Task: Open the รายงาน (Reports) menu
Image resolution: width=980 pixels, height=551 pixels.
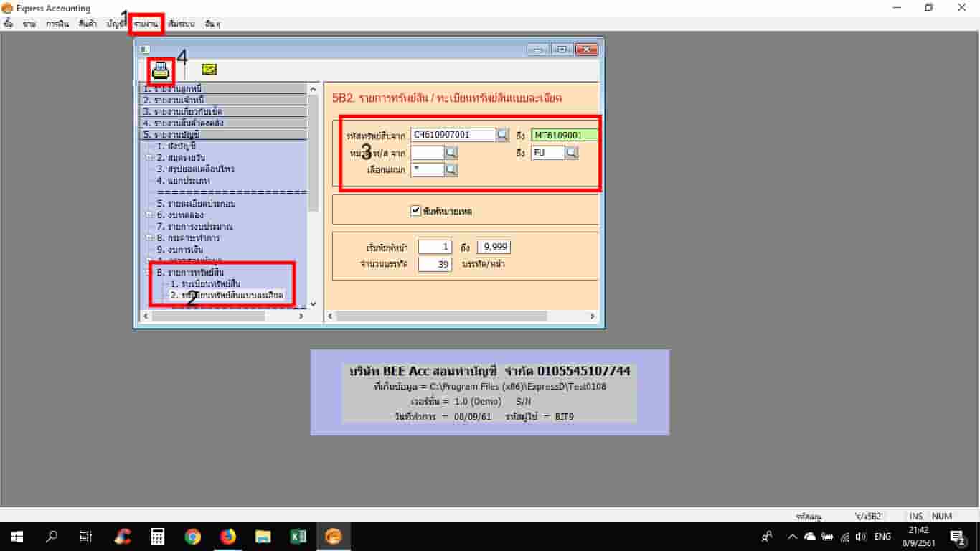Action: pyautogui.click(x=146, y=24)
